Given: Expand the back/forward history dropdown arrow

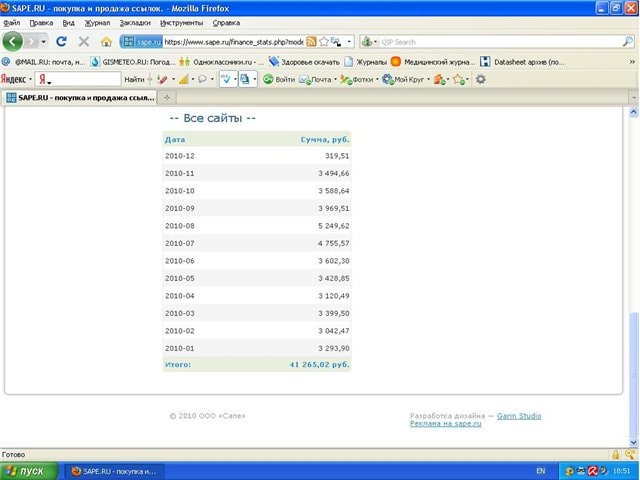Looking at the screenshot, I should click(x=42, y=42).
